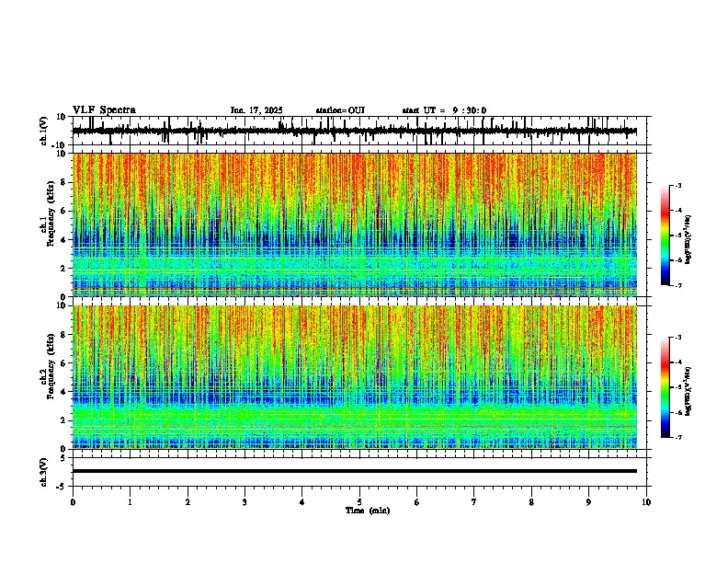Click inside the ch.2 spectrogram panel

pyautogui.click(x=355, y=377)
